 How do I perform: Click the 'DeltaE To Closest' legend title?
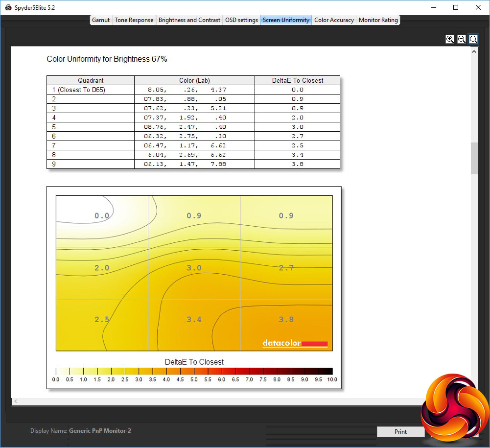point(194,362)
